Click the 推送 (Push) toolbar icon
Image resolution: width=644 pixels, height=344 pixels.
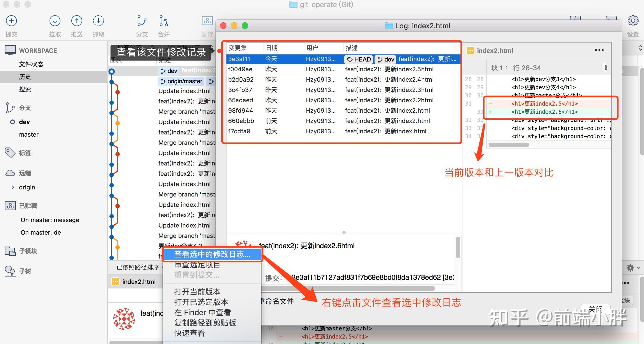click(76, 20)
